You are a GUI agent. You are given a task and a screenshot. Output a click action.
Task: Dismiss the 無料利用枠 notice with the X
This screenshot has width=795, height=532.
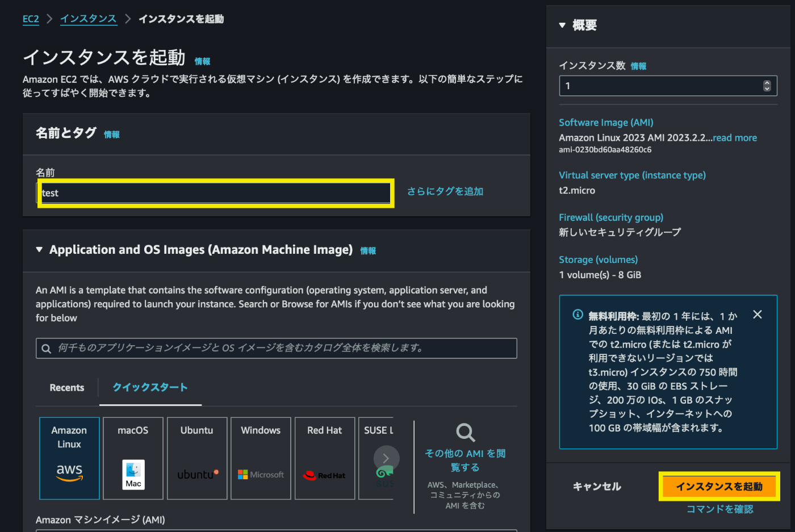[x=758, y=315]
